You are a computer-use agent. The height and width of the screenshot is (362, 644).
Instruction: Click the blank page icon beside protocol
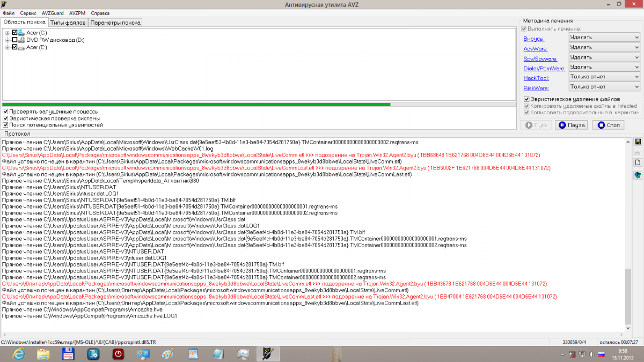(638, 162)
